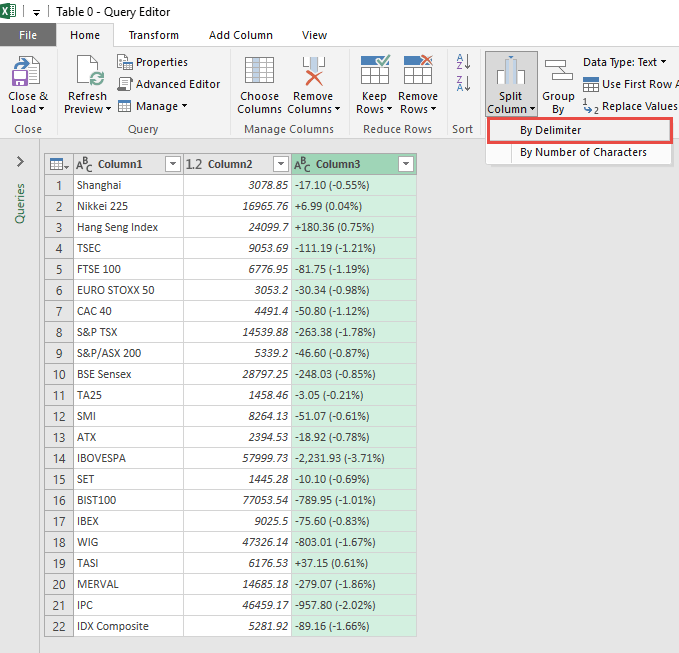Select the BSE Sensex cell

(x=129, y=374)
